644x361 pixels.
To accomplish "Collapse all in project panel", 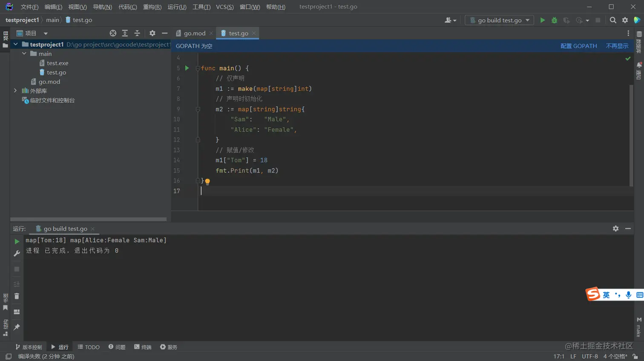I will [x=137, y=33].
